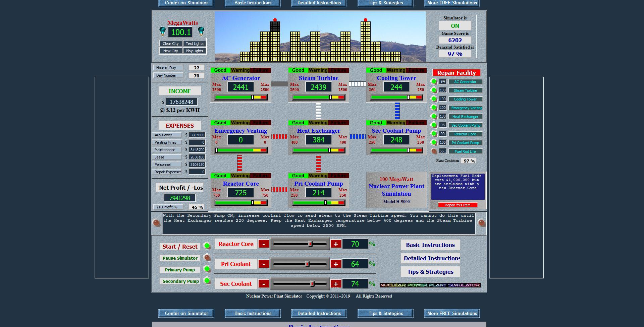Click Test Lights in the city panel
This screenshot has height=327, width=644.
tap(195, 43)
